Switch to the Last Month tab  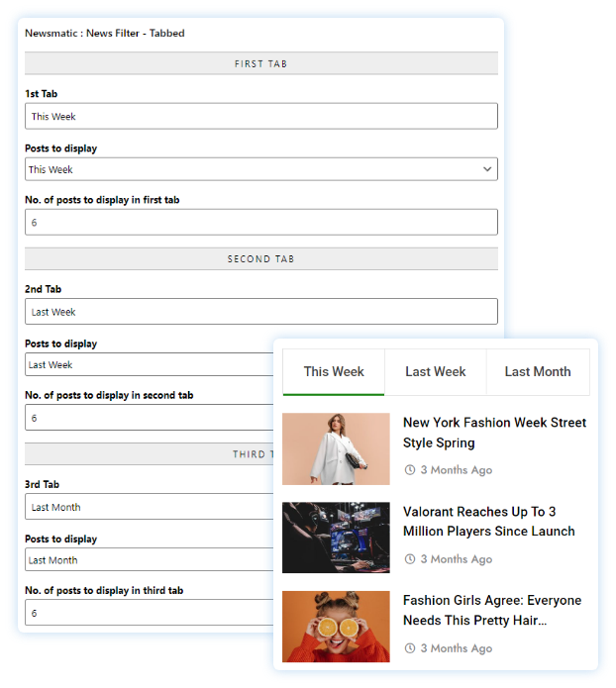pyautogui.click(x=537, y=372)
